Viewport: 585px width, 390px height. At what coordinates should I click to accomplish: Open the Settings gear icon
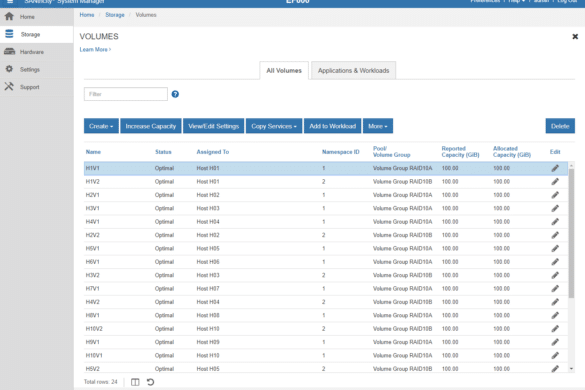coord(9,69)
